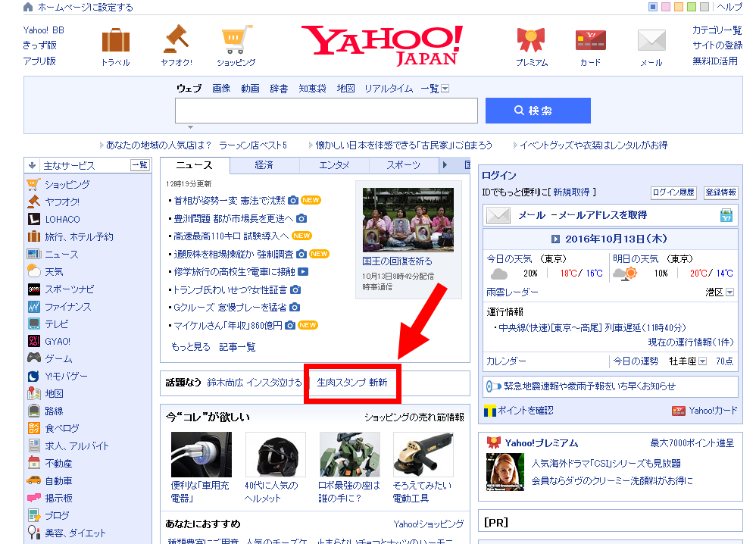Switch to the ニュース tab
Image resolution: width=756 pixels, height=544 pixels.
click(x=195, y=165)
